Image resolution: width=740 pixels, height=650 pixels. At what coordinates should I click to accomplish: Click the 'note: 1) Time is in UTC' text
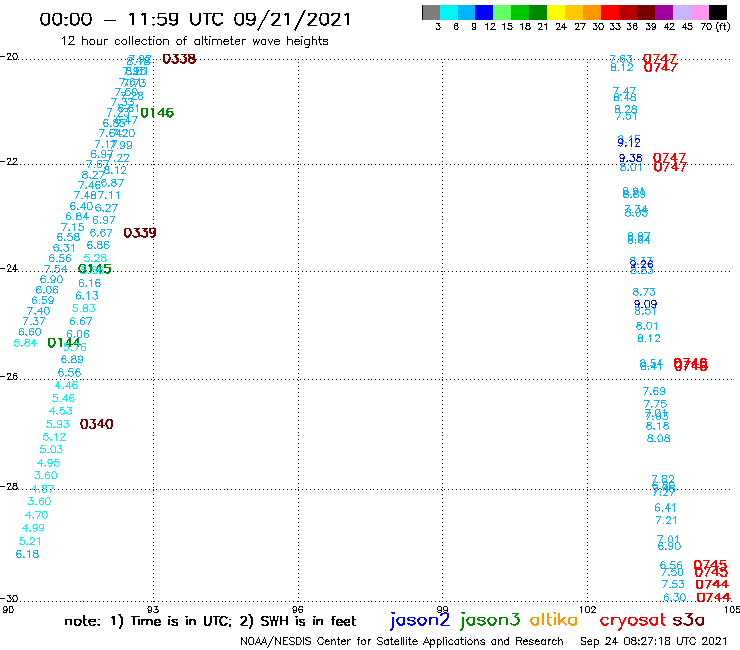(148, 621)
